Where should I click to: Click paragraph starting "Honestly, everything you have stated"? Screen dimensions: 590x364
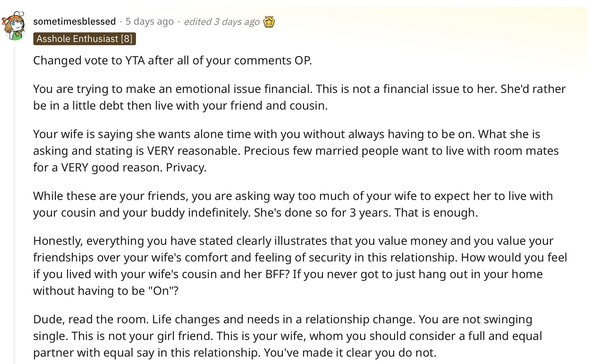[300, 266]
